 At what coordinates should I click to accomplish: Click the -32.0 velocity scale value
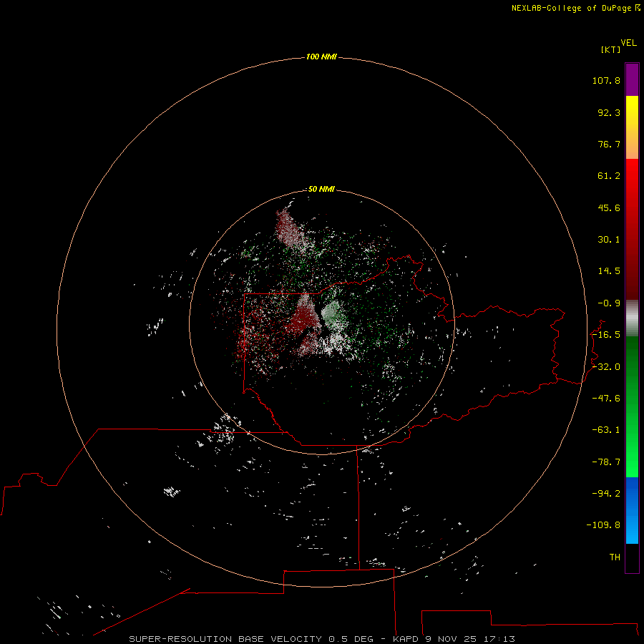[606, 367]
